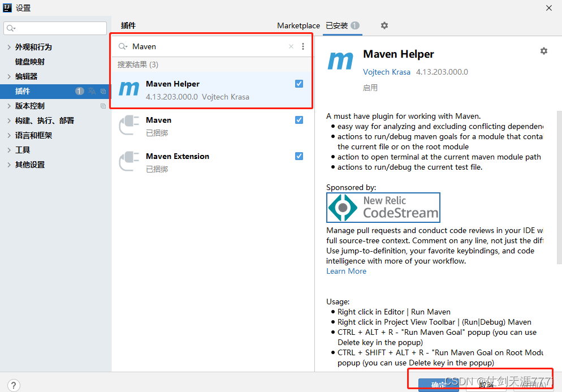Click the help question mark button
Image resolution: width=562 pixels, height=392 pixels.
(13, 385)
